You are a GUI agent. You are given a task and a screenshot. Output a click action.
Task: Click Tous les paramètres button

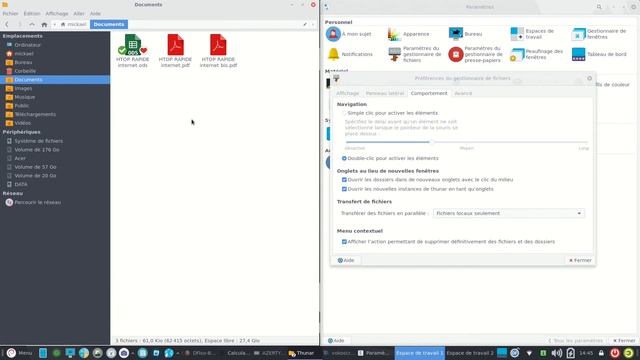pos(576,340)
